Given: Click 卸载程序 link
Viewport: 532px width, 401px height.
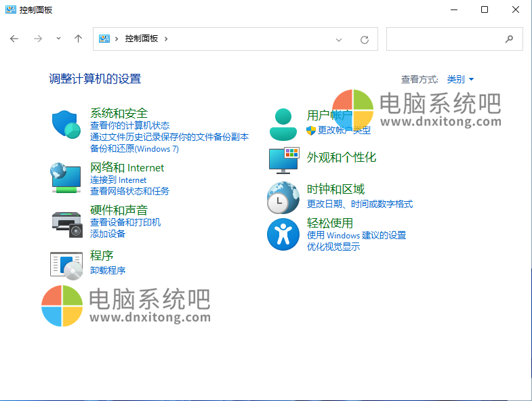Looking at the screenshot, I should point(108,270).
